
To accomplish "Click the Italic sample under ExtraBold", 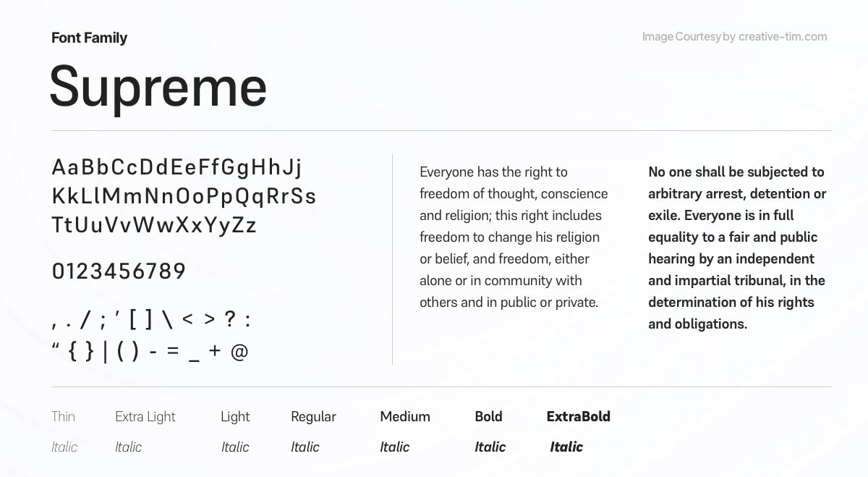I will (566, 447).
